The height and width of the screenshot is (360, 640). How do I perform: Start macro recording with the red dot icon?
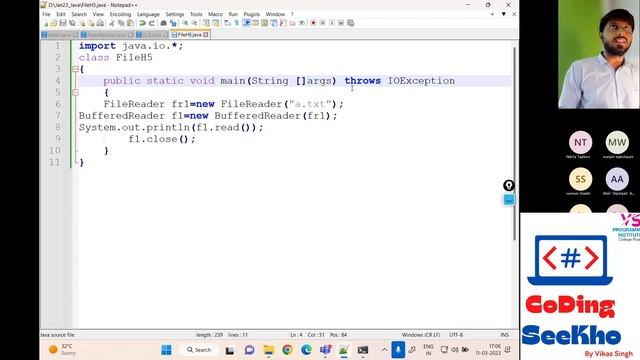[313, 23]
